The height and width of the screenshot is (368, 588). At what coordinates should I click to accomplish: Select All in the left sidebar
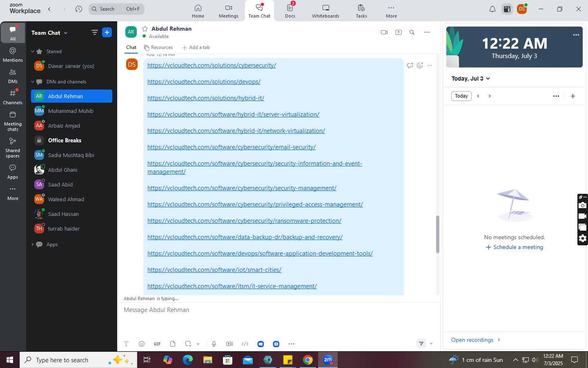click(x=13, y=33)
